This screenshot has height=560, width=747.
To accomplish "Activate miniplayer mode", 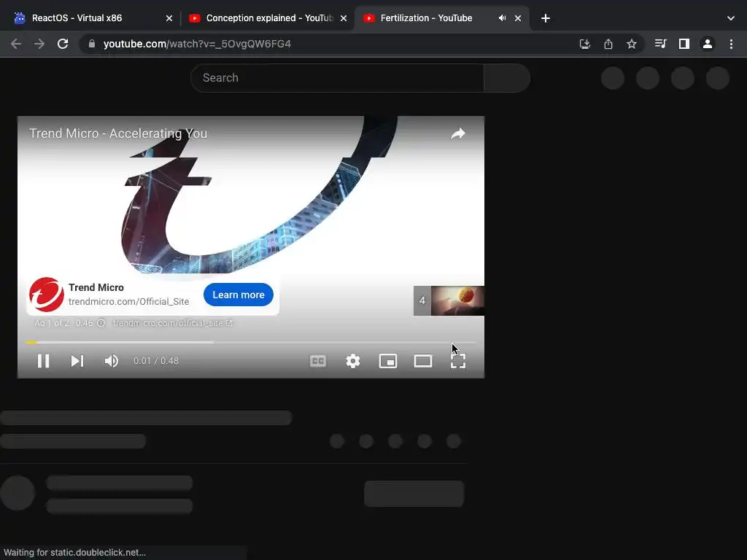I will (x=388, y=361).
